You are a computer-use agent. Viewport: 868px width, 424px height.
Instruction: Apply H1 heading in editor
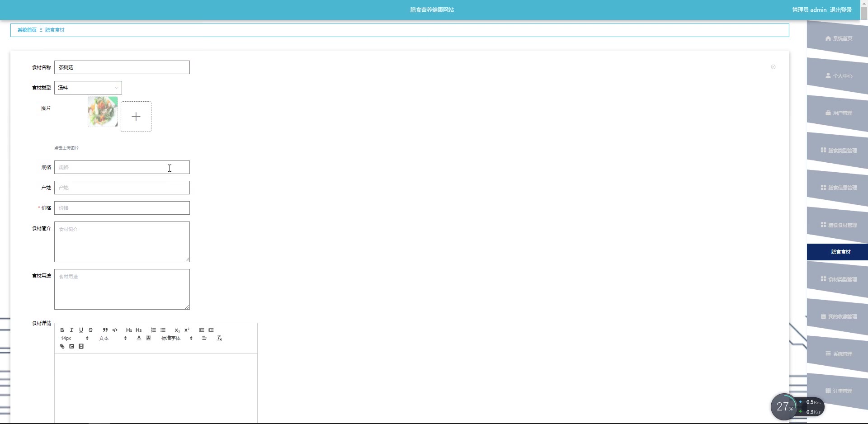129,330
